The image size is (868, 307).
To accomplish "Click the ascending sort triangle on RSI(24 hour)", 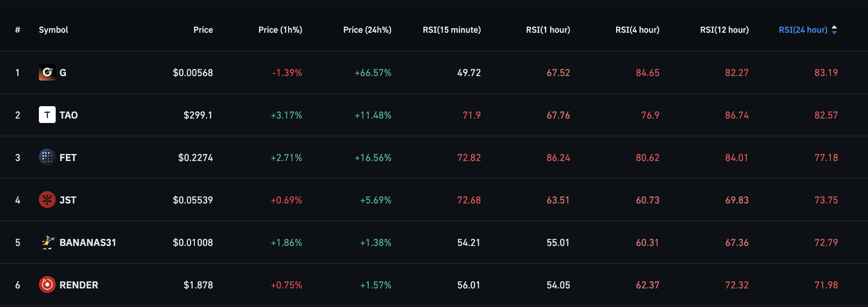I will click(x=834, y=27).
